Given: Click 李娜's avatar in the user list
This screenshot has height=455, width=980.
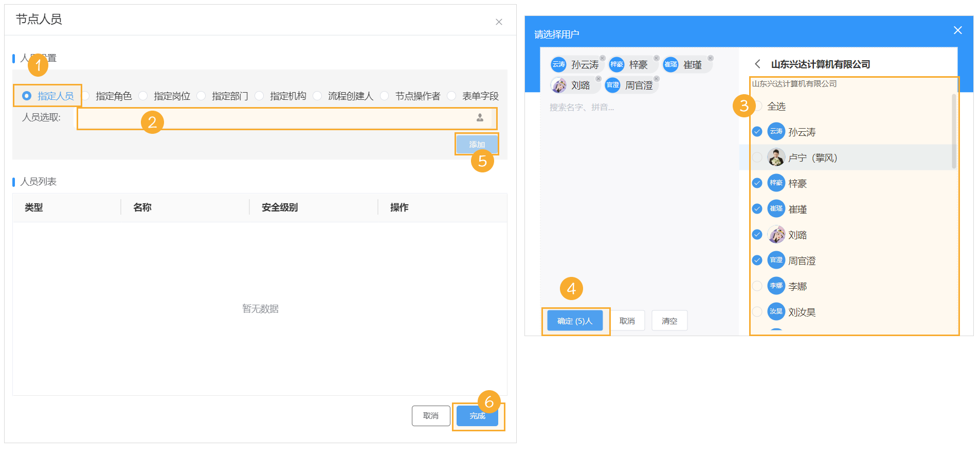Looking at the screenshot, I should [776, 286].
